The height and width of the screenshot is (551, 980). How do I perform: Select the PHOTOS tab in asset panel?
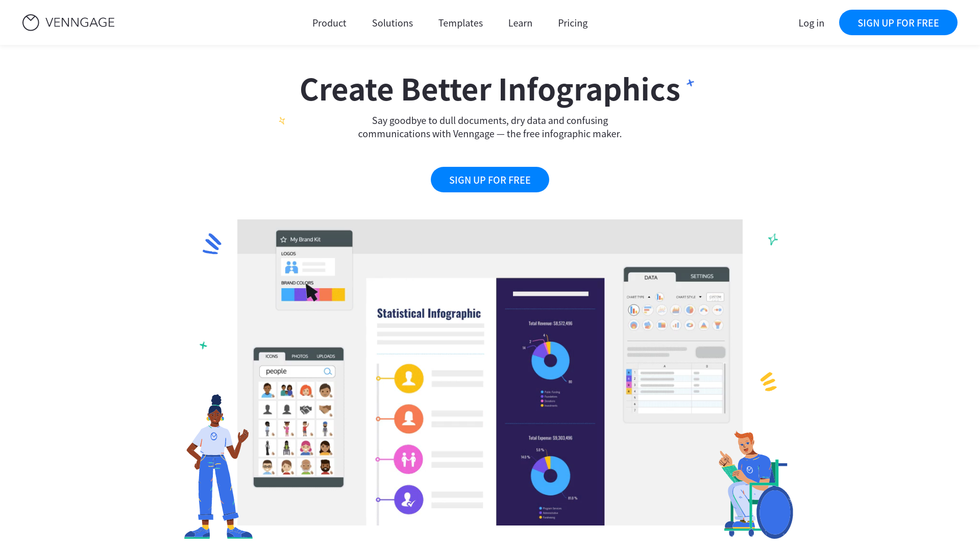(299, 356)
